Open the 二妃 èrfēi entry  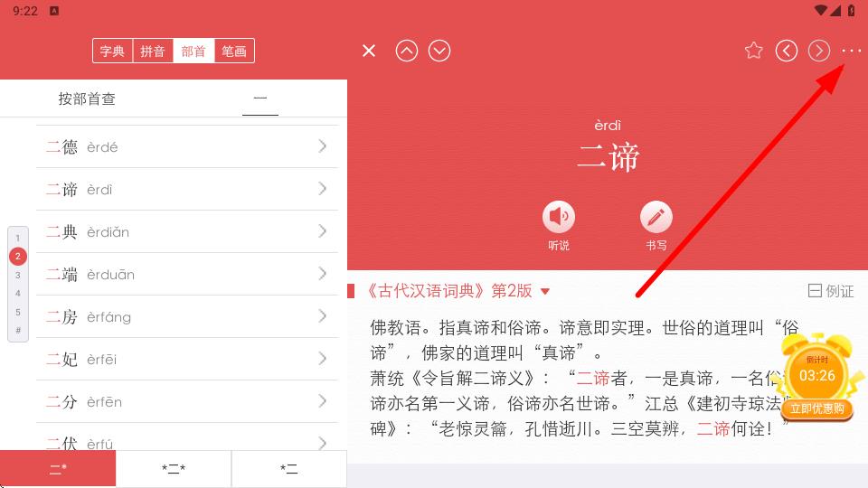point(187,359)
